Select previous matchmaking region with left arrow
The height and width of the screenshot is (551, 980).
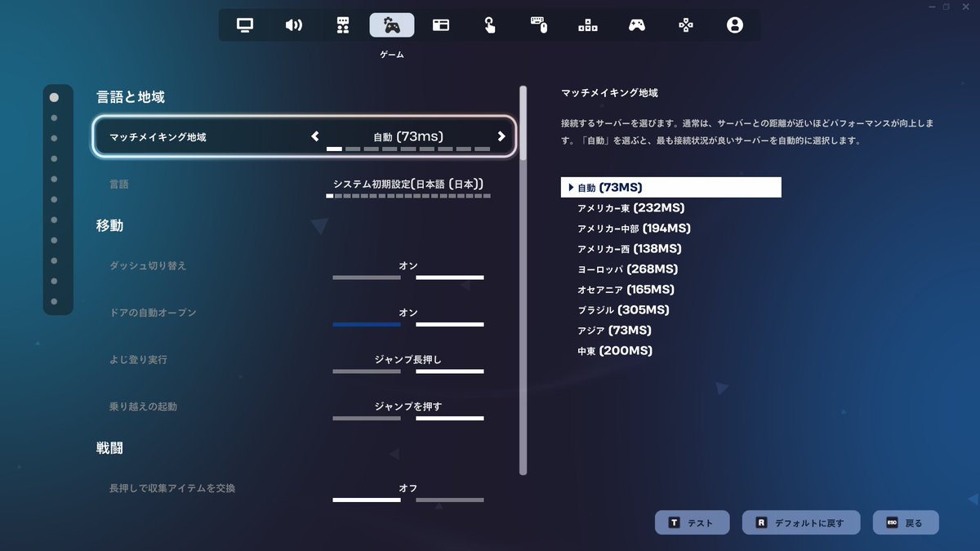point(315,136)
